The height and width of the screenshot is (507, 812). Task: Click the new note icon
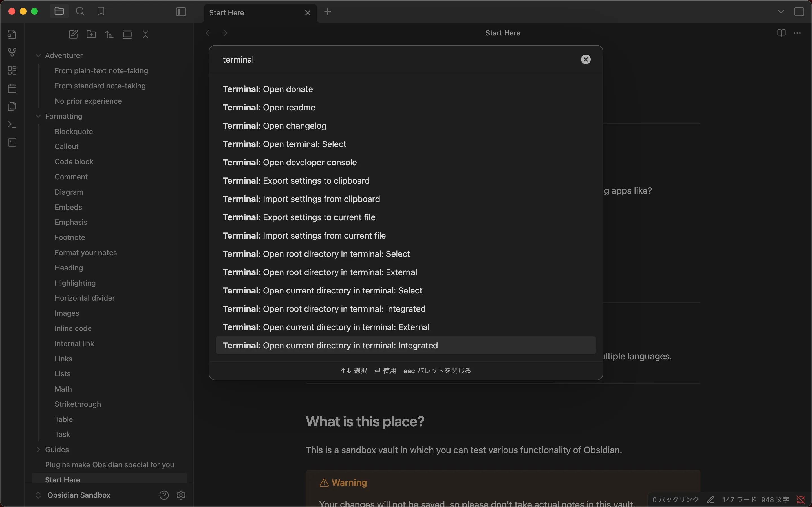pos(73,34)
